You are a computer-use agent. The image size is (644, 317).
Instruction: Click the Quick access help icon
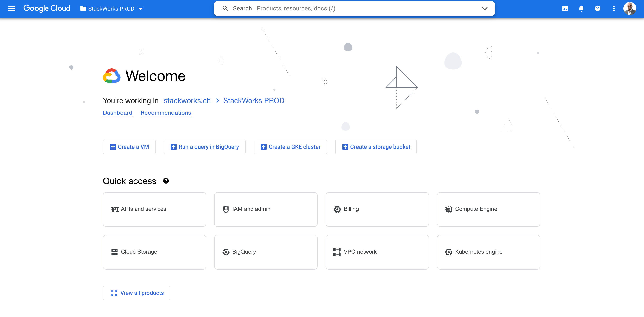[166, 181]
